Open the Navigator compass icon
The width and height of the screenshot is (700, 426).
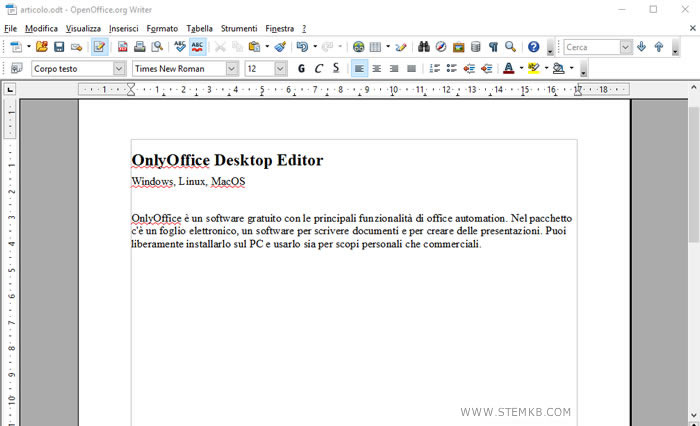tap(441, 47)
